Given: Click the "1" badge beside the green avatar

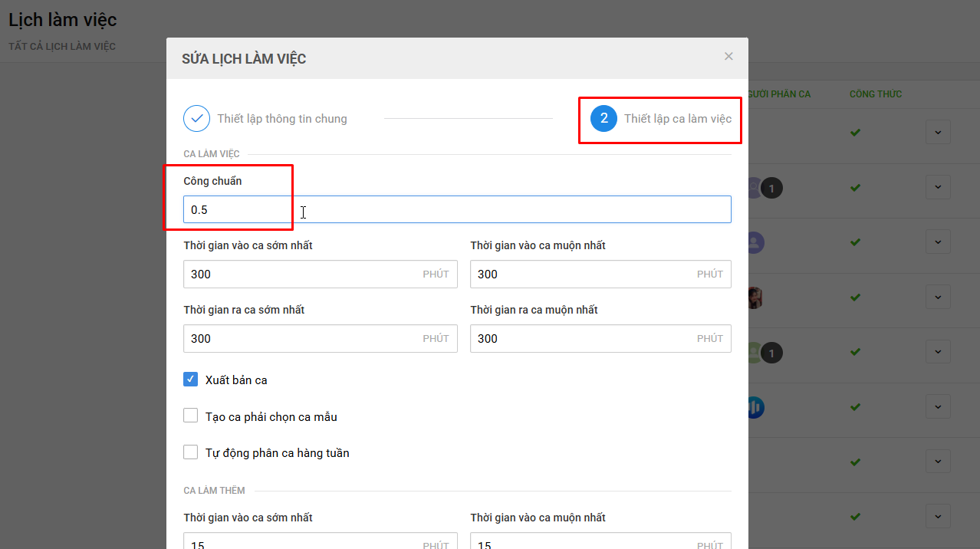Looking at the screenshot, I should coord(772,353).
